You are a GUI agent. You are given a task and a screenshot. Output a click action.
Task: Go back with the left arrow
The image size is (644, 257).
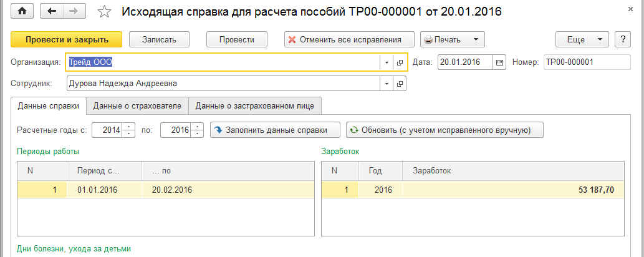pyautogui.click(x=52, y=12)
